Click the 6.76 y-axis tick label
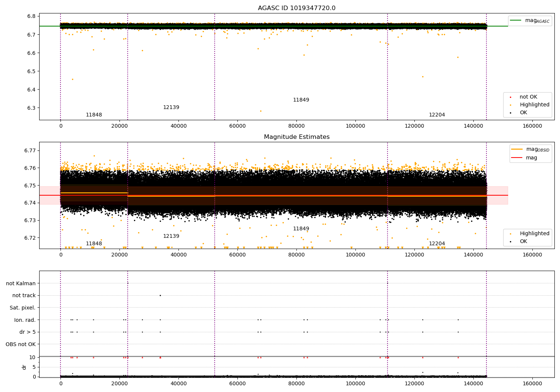Screen dimensions: 560x392 click(30, 168)
